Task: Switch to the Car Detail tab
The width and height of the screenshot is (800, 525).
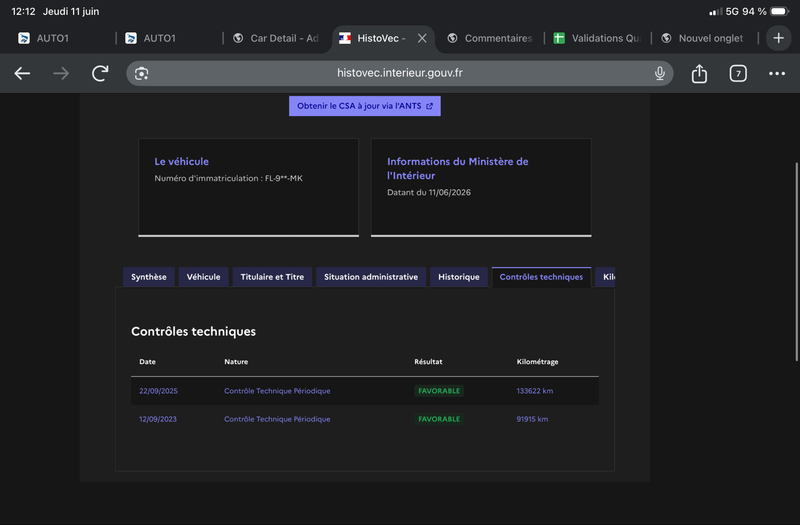Action: pos(276,38)
